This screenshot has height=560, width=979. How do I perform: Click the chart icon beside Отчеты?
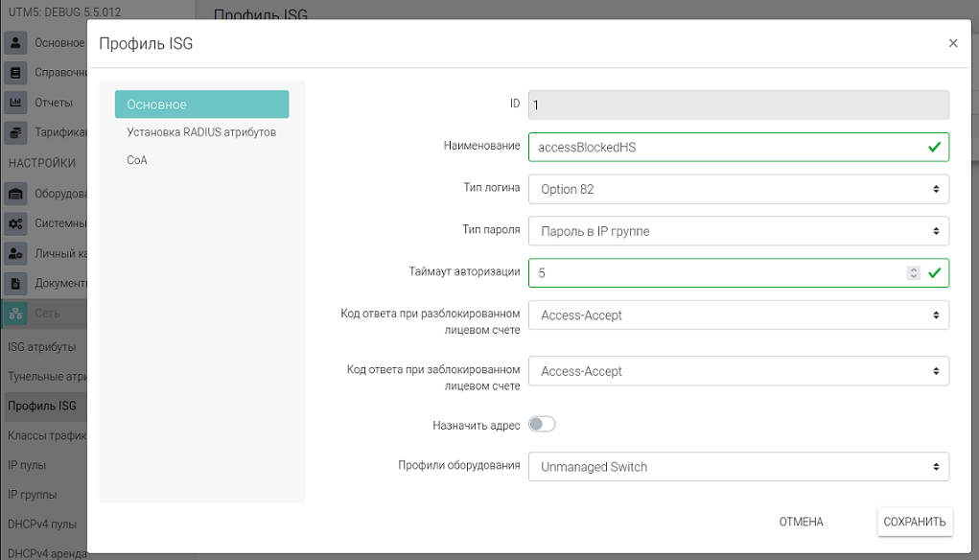click(15, 103)
